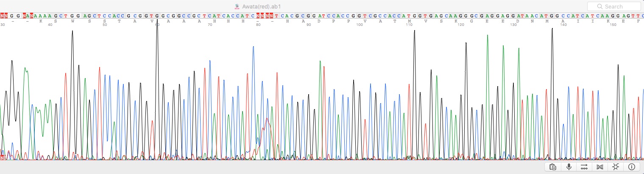The image size is (644, 174).
Task: Click ruler position label 90
Action: click(x=309, y=25)
